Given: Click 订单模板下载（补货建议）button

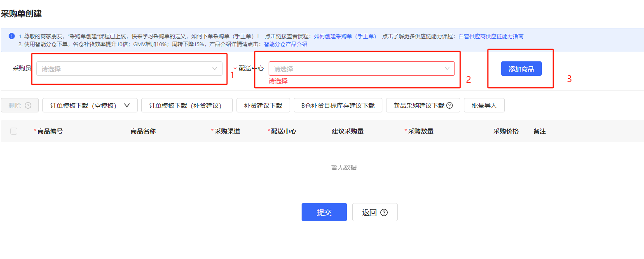Looking at the screenshot, I should click(187, 105).
